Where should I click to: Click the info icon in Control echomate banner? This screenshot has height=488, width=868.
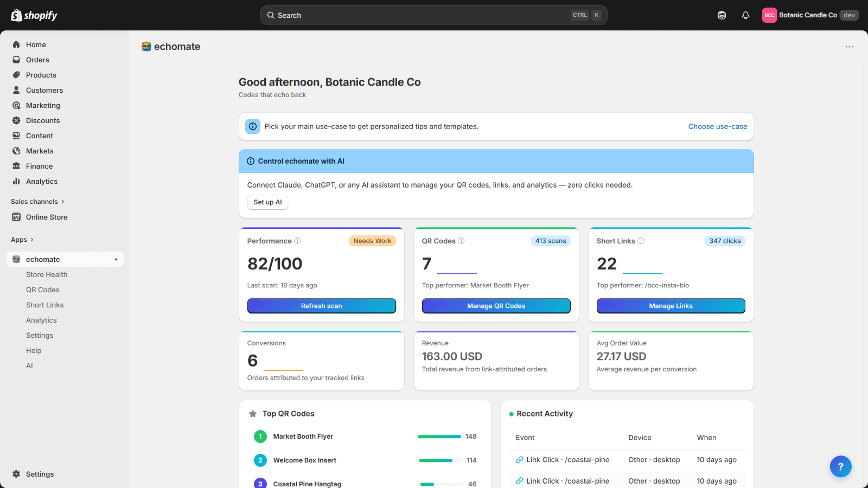251,161
